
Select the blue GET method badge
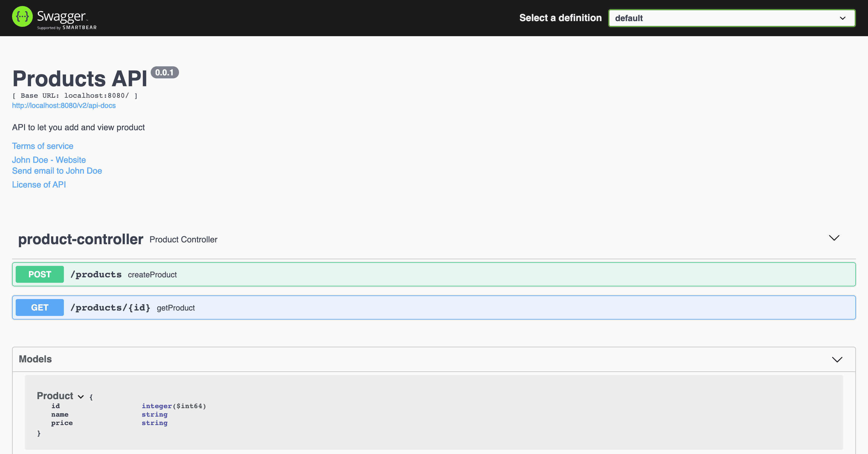click(39, 307)
